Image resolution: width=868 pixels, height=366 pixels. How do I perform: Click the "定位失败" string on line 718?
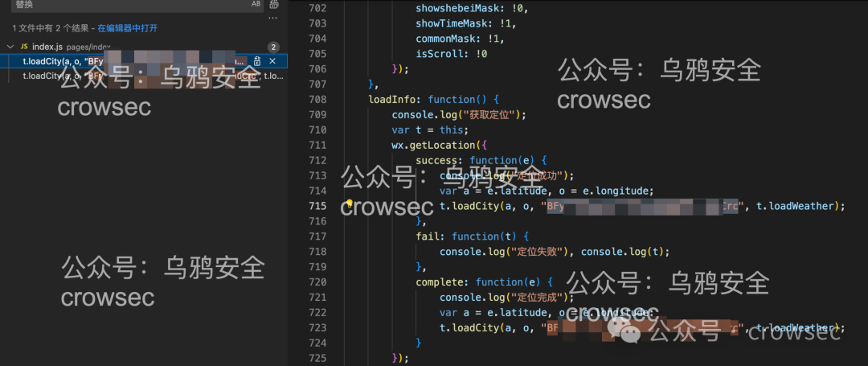coord(540,252)
